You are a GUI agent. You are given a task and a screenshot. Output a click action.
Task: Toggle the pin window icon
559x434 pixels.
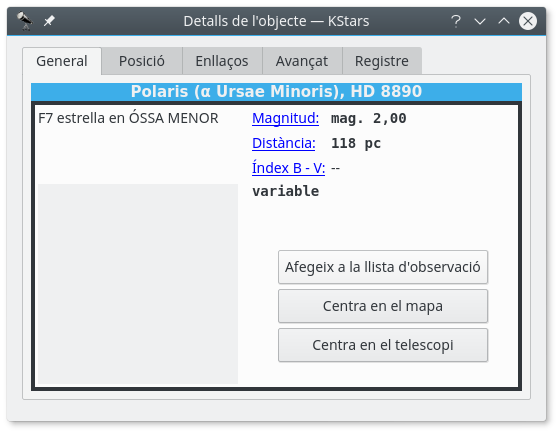point(49,21)
